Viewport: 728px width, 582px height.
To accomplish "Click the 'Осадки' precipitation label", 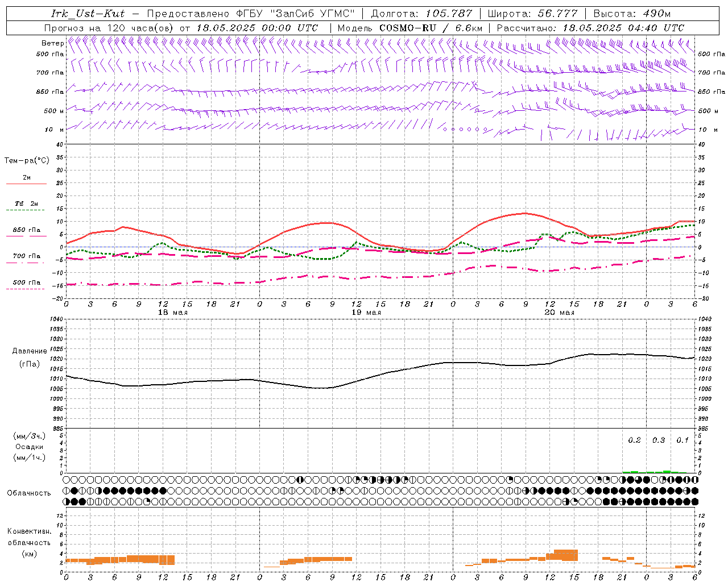I will pyautogui.click(x=30, y=447).
